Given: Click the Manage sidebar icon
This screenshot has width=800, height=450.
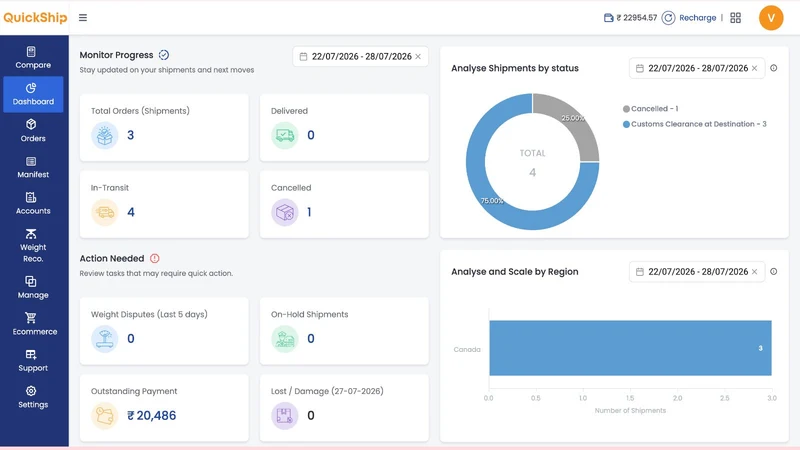Looking at the screenshot, I should click(31, 282).
